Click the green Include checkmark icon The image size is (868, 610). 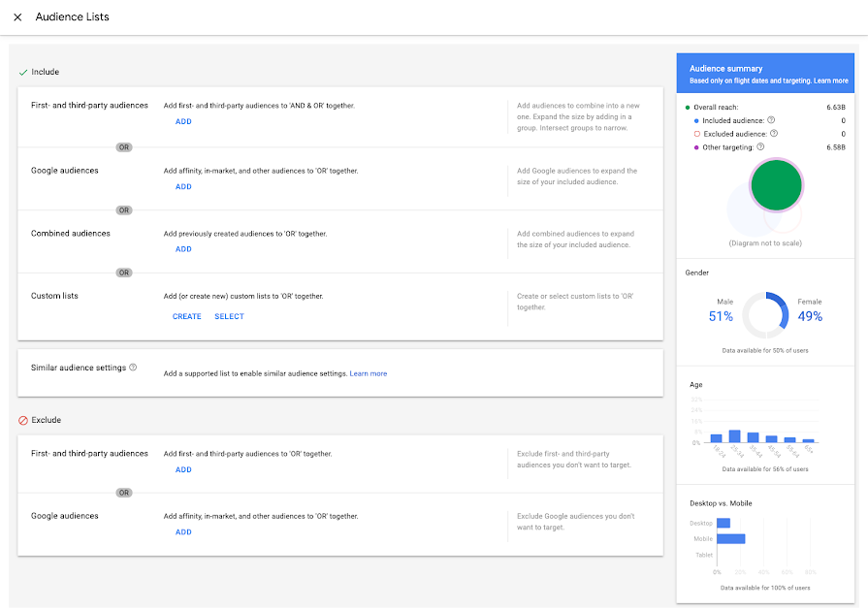click(x=22, y=72)
